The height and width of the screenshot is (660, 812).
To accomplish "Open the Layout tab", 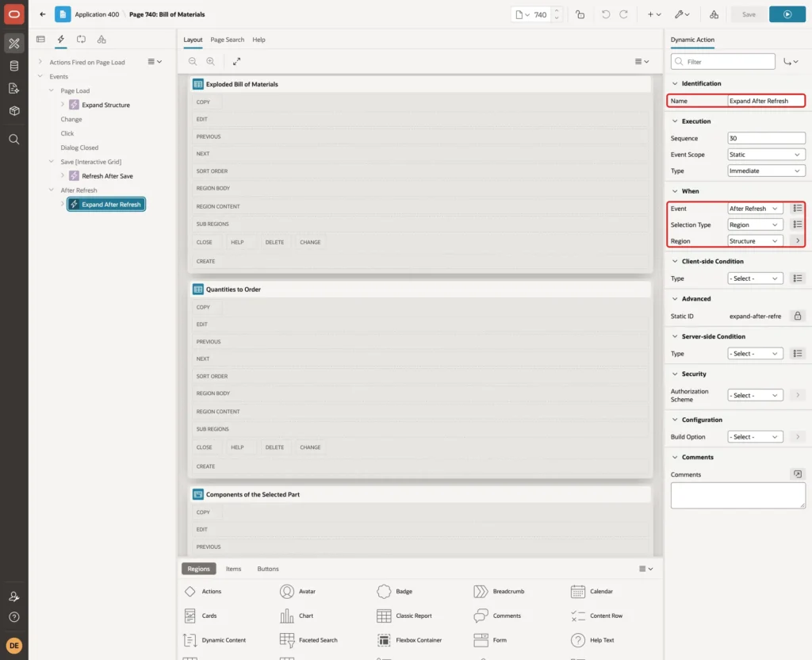I will 193,40.
